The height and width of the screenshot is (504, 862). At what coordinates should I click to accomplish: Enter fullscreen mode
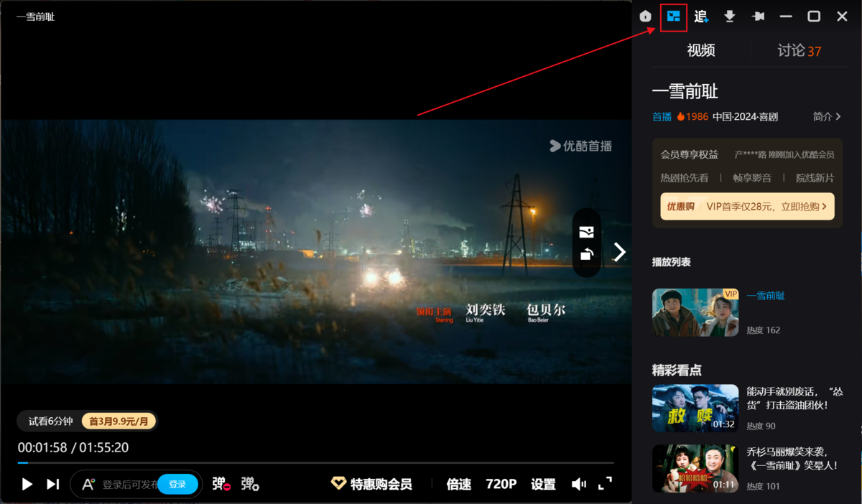tap(605, 484)
